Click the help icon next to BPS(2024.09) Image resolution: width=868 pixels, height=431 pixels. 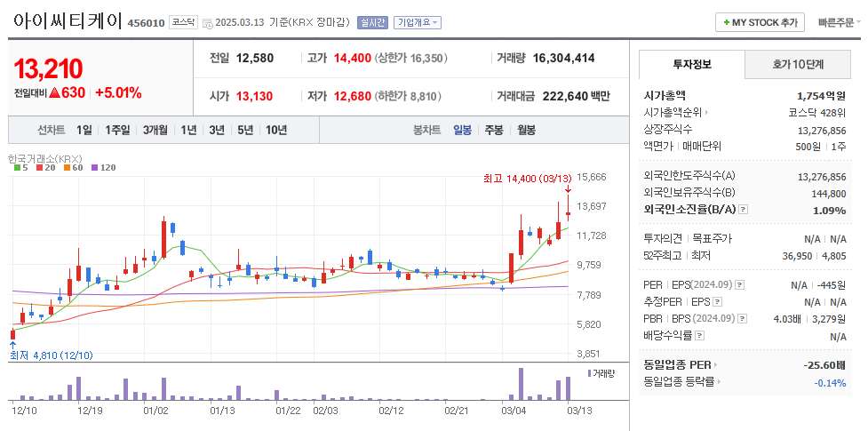(x=743, y=319)
